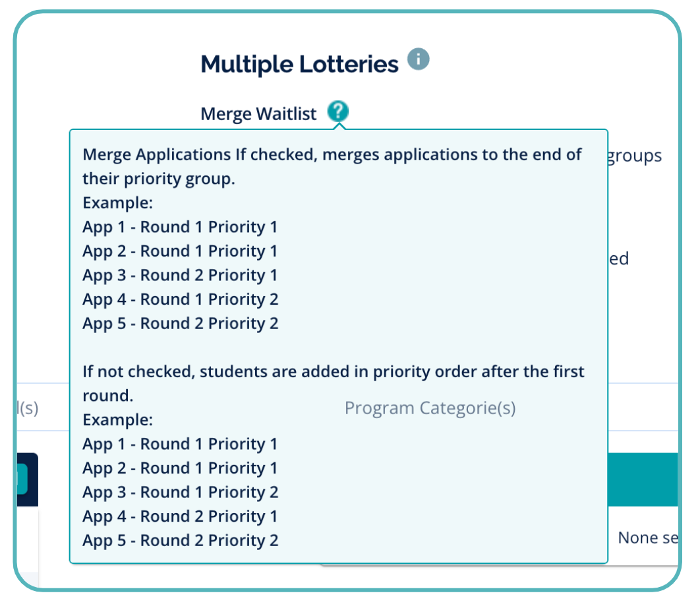Click the teal table header bar
The height and width of the screenshot is (616, 700).
[643, 479]
